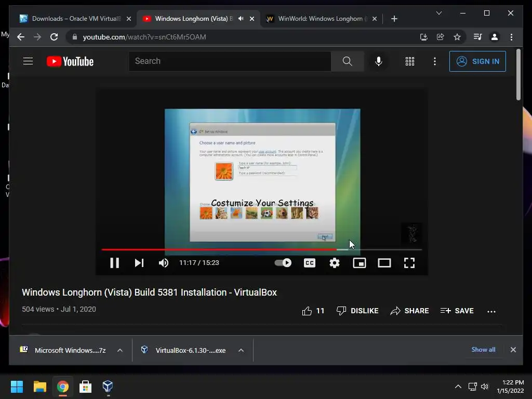Open the YouTube hamburger guide menu
This screenshot has height=399, width=532.
pos(28,61)
